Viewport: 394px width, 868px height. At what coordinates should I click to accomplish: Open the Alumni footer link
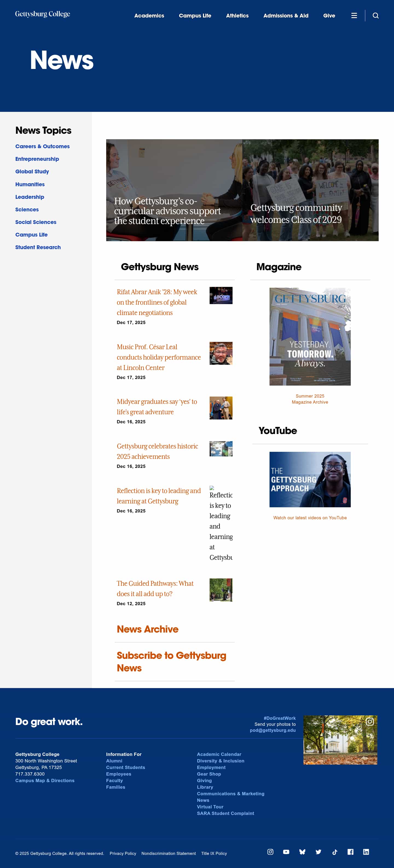tap(114, 761)
